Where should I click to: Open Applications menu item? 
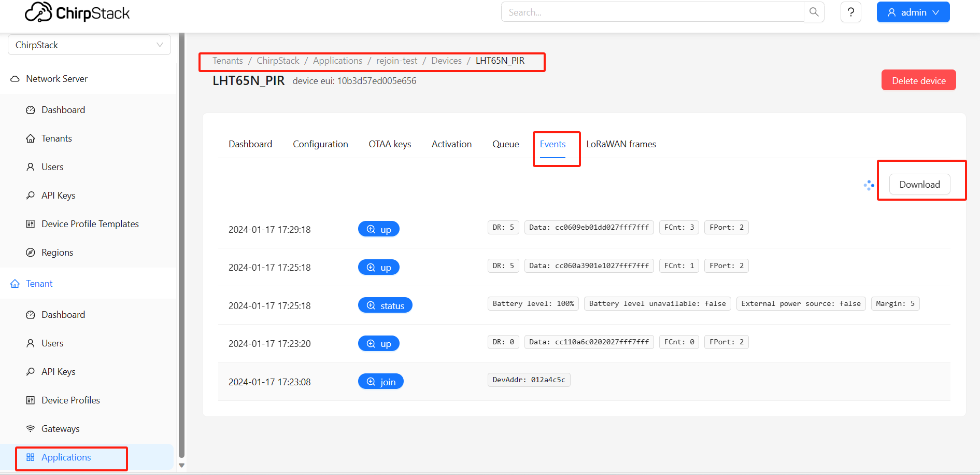(x=87, y=457)
